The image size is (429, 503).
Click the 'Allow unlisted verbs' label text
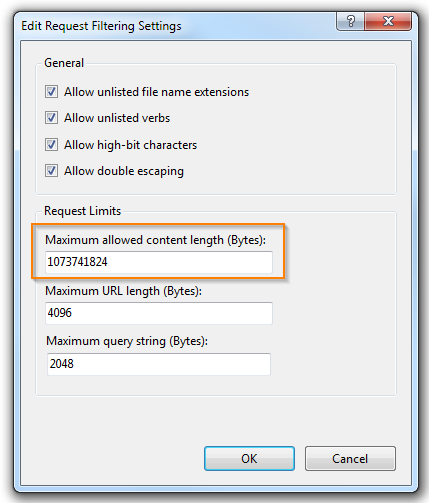click(117, 118)
